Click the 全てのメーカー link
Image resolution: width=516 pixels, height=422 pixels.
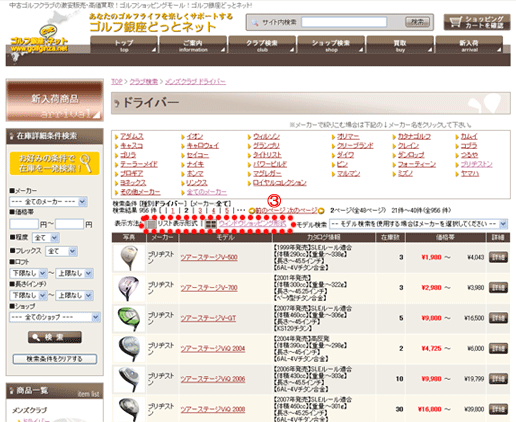click(206, 192)
